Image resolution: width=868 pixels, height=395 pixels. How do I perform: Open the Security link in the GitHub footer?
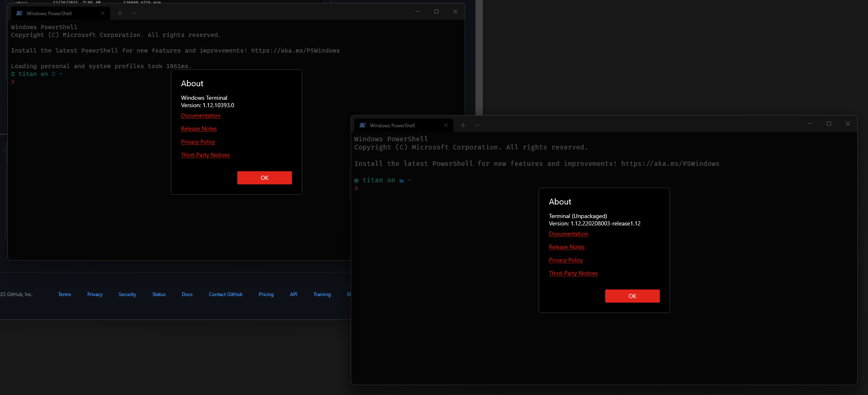pyautogui.click(x=127, y=294)
